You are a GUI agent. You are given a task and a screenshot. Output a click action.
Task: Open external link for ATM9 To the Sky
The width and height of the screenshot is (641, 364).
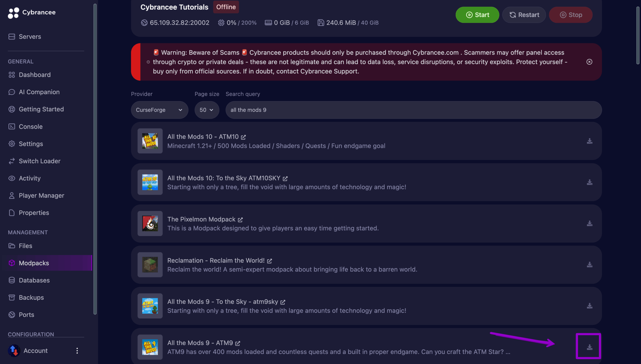click(283, 302)
